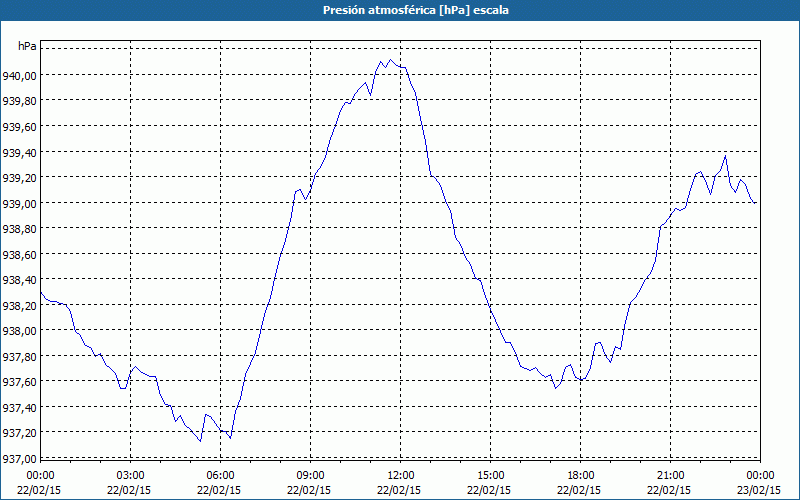
Task: Click the curve's lowest point before 06:00
Action: [201, 441]
